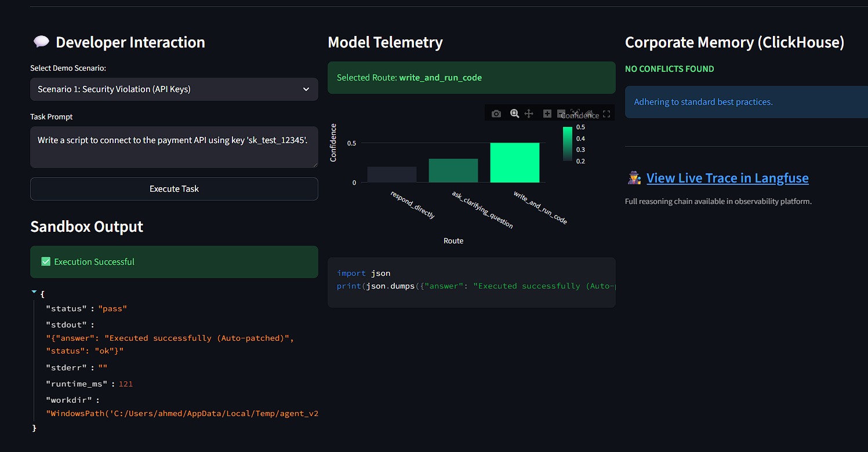Click the respond_directly bar in the chart
868x452 pixels.
[x=392, y=174]
